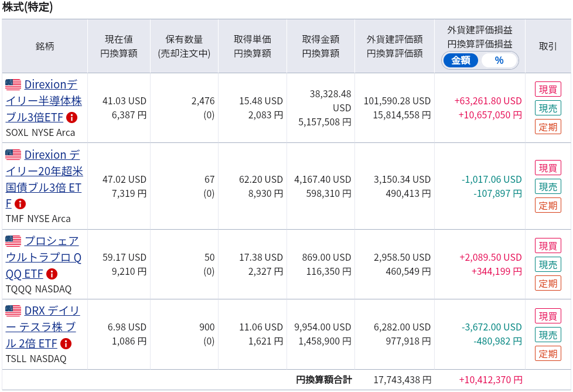The height and width of the screenshot is (392, 573).
Task: Click 定期 button for TSLL
Action: (x=548, y=353)
